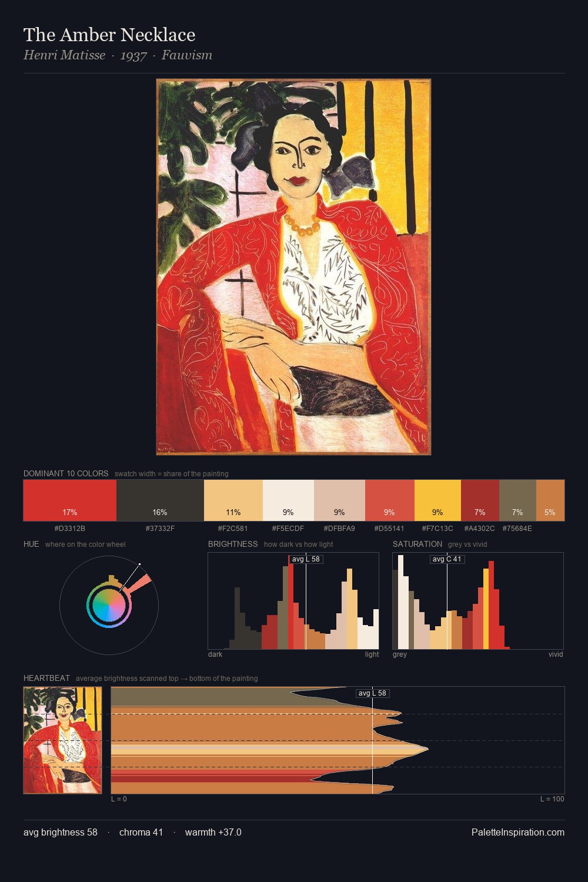Click the 'HEARTBEAT' section heading
Viewport: 588px width, 882px height.
pos(46,678)
